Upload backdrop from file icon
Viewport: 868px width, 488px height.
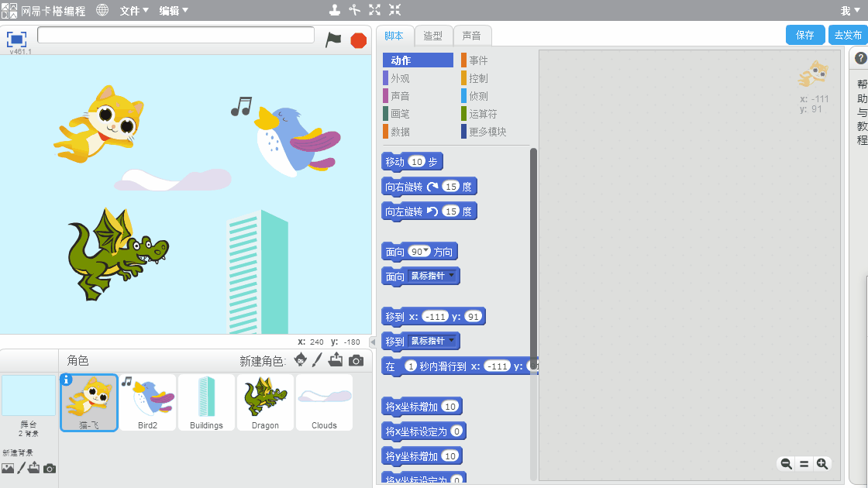click(x=34, y=468)
